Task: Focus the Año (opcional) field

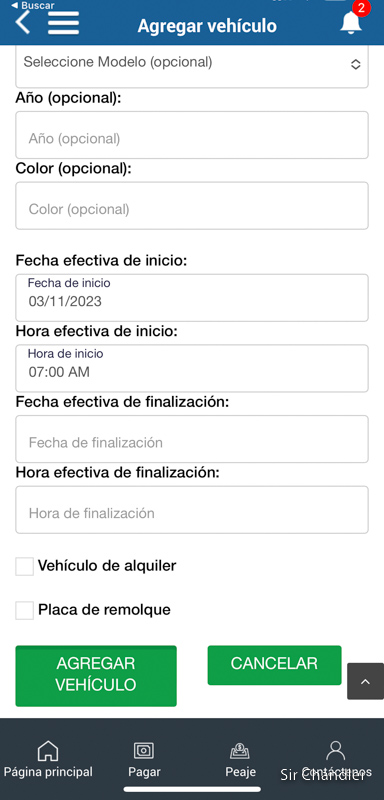Action: coord(192,135)
